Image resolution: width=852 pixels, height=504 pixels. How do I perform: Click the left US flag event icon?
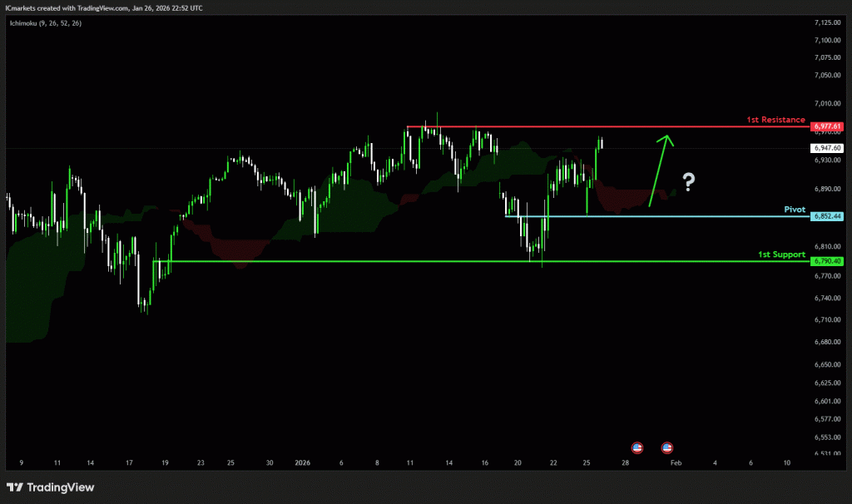tap(637, 447)
